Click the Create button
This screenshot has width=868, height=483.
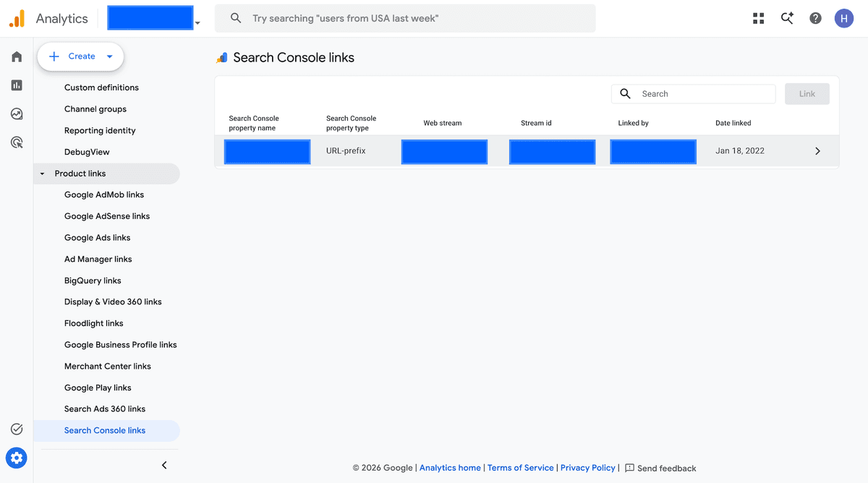coord(80,56)
